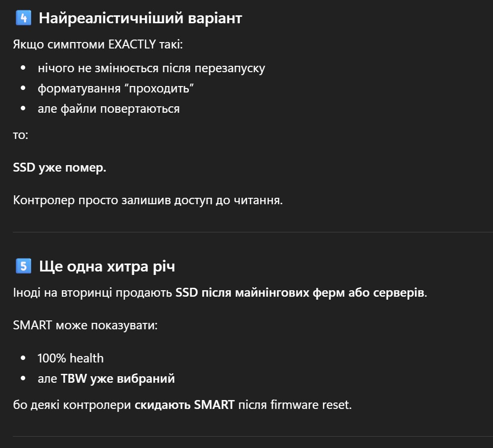Select the bullet about форматування "проходить"

115,88
